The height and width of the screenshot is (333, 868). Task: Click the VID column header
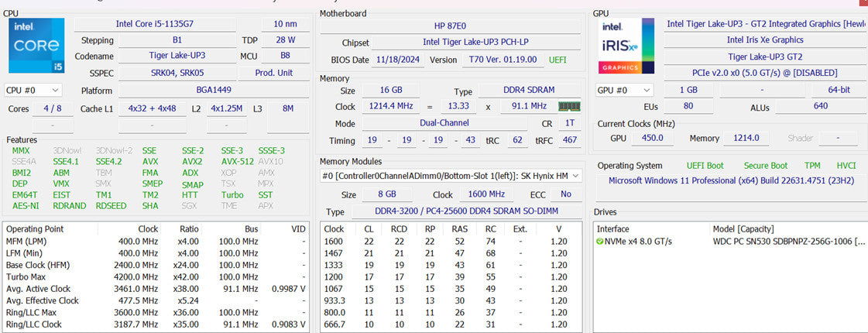tap(298, 228)
